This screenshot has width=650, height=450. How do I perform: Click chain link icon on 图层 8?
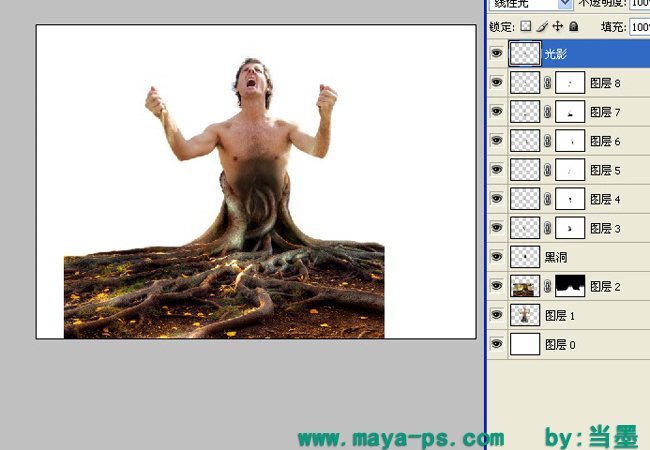(548, 83)
